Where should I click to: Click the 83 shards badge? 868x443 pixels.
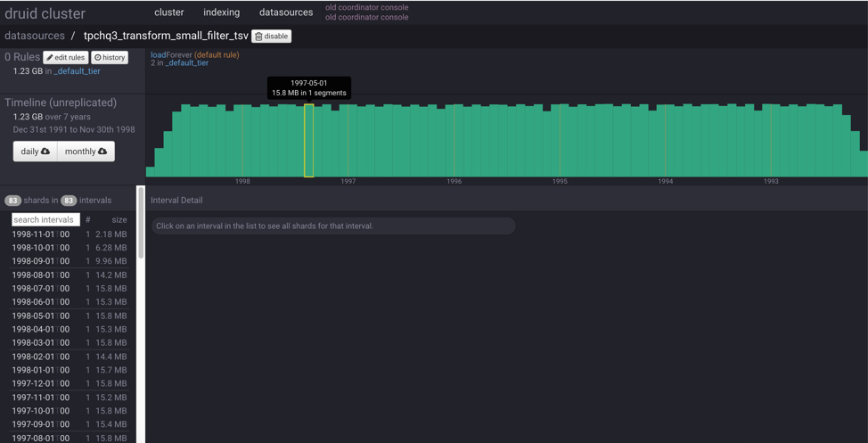pos(12,201)
